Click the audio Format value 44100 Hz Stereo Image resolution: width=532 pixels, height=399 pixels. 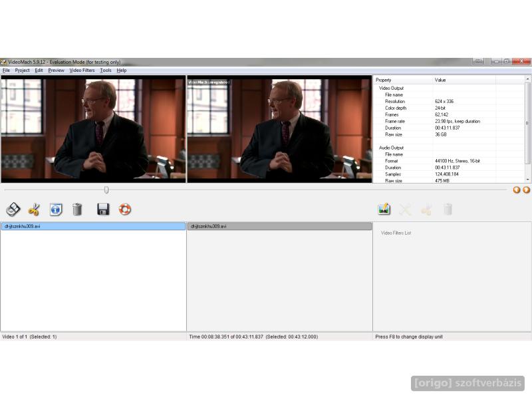click(458, 161)
